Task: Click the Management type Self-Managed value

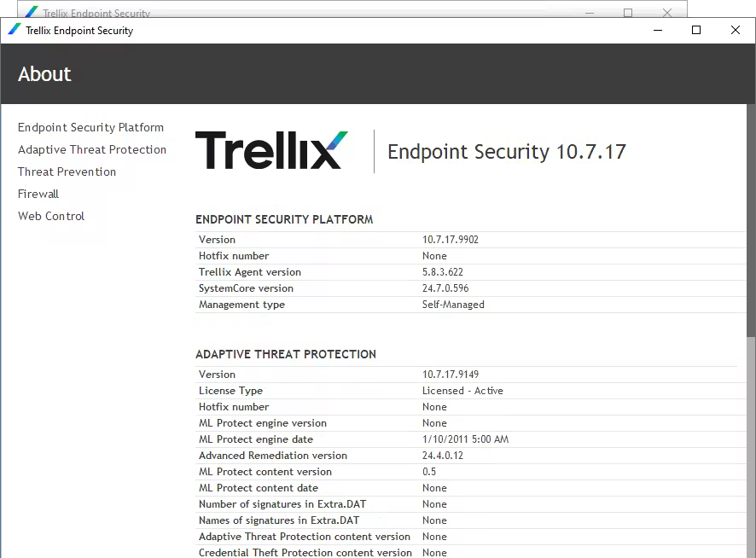Action: [453, 305]
